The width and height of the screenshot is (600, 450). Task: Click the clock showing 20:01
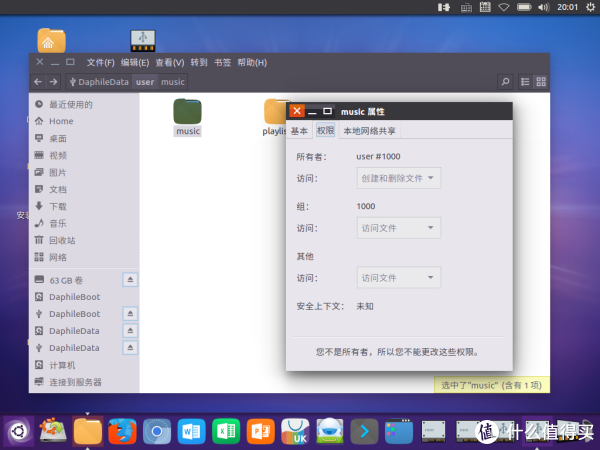[567, 7]
